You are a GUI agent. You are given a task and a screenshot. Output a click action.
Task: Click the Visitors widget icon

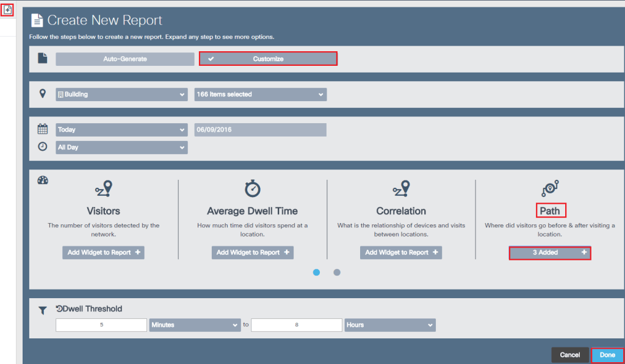104,188
